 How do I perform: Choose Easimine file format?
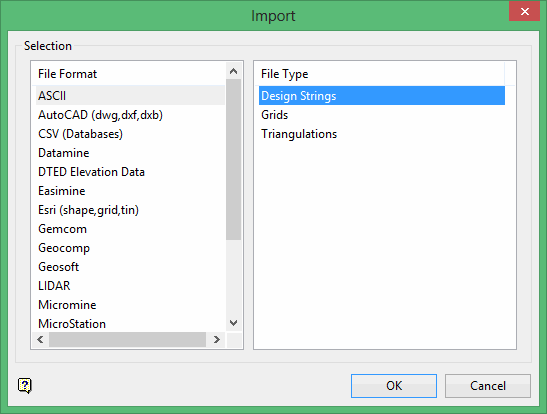130,191
